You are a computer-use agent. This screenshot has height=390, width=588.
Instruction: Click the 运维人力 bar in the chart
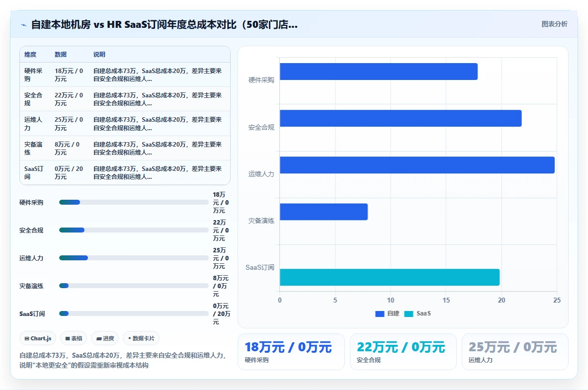pos(417,165)
